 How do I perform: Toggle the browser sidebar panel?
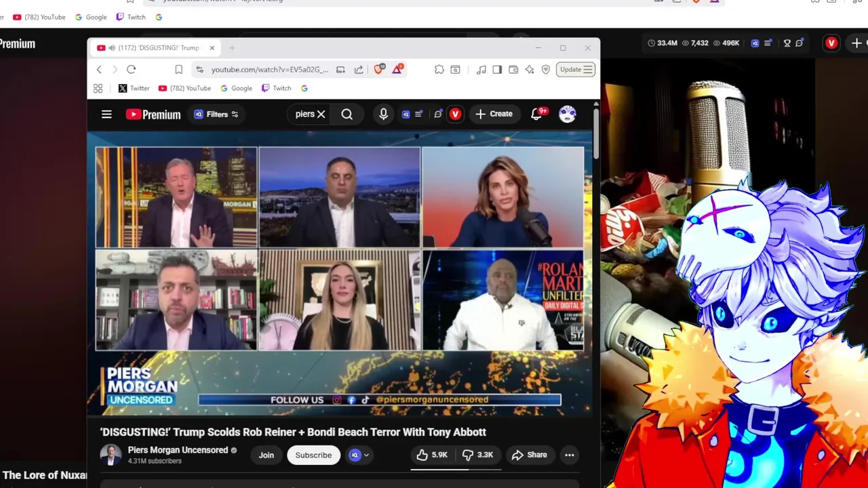[x=497, y=69]
